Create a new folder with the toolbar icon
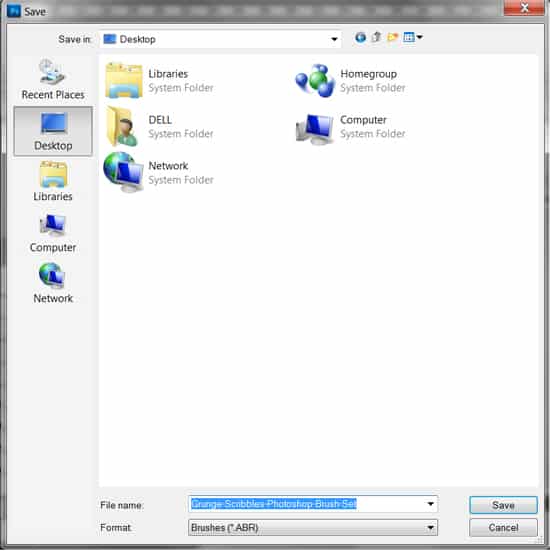 click(x=393, y=37)
